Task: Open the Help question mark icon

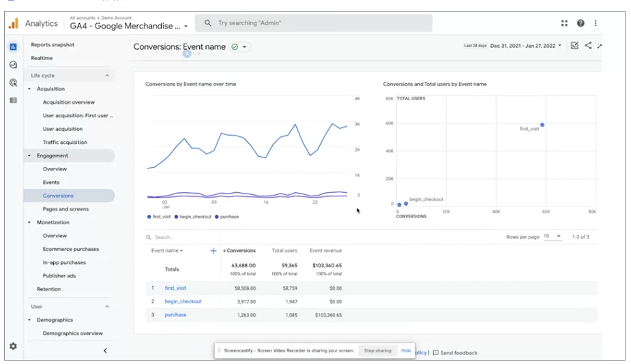Action: tap(581, 23)
